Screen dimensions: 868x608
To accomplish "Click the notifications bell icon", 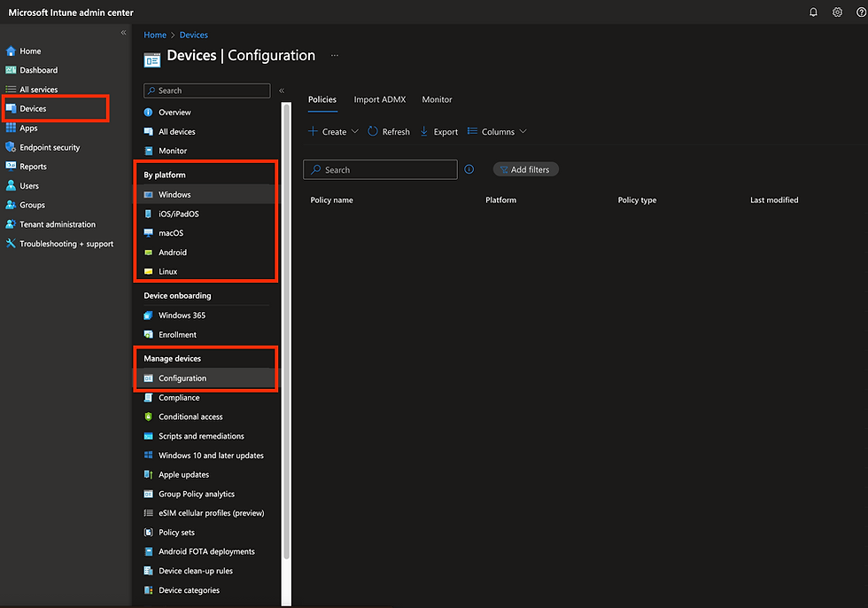I will pos(813,12).
